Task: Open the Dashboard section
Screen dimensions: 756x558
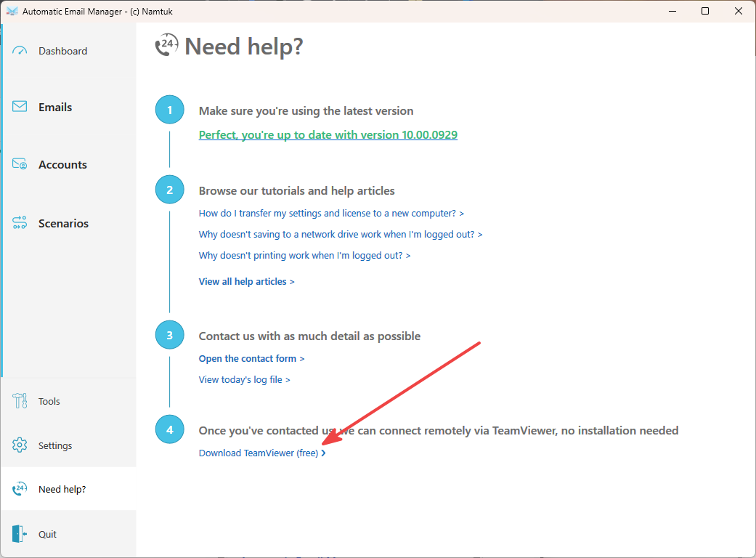Action: pos(62,51)
